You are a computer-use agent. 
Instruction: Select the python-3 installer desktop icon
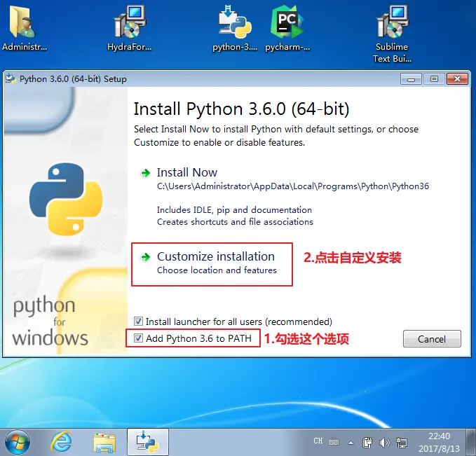[235, 29]
